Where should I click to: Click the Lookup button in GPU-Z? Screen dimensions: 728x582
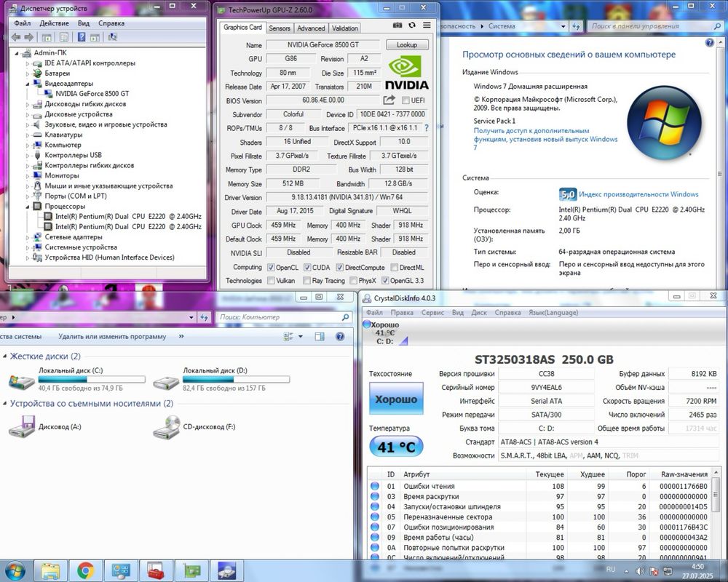click(x=407, y=44)
